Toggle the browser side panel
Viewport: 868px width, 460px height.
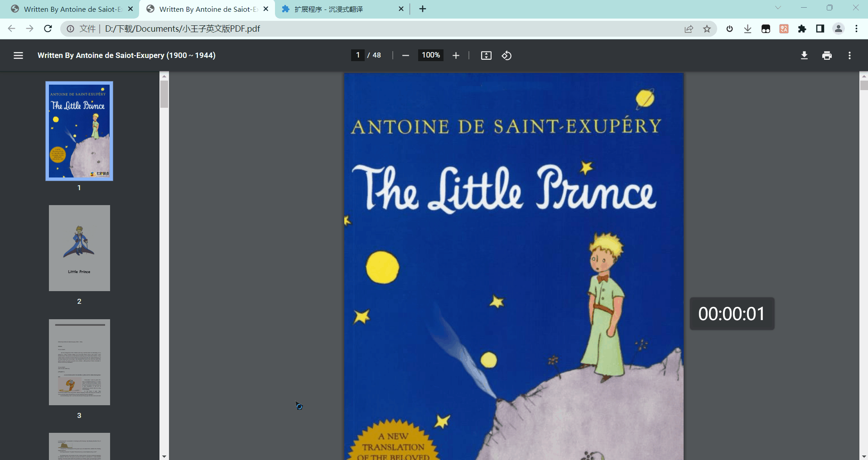tap(820, 29)
